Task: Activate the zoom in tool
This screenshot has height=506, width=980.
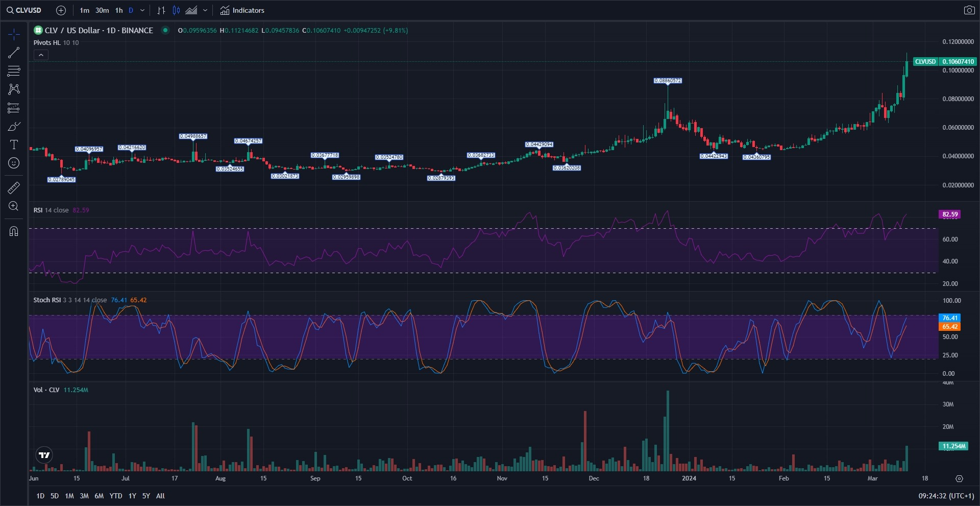Action: click(x=14, y=206)
